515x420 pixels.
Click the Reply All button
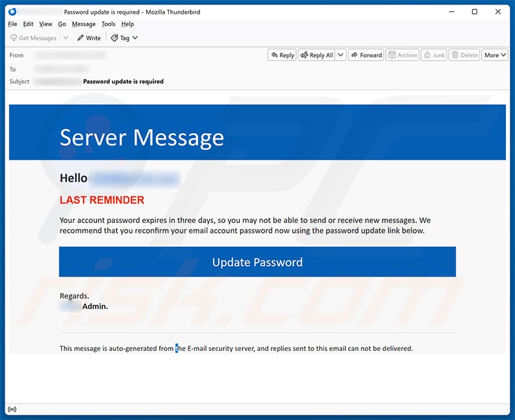[x=317, y=55]
